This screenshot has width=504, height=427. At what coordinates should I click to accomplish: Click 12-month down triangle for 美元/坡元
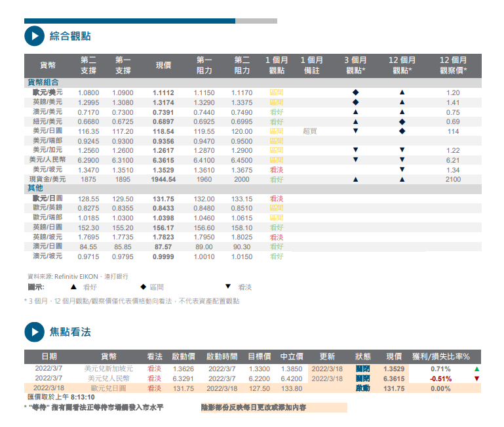(402, 169)
